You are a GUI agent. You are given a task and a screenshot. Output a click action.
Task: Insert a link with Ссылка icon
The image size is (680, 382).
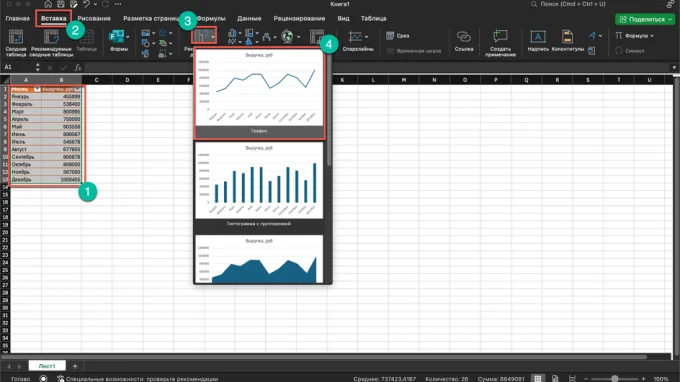click(464, 40)
